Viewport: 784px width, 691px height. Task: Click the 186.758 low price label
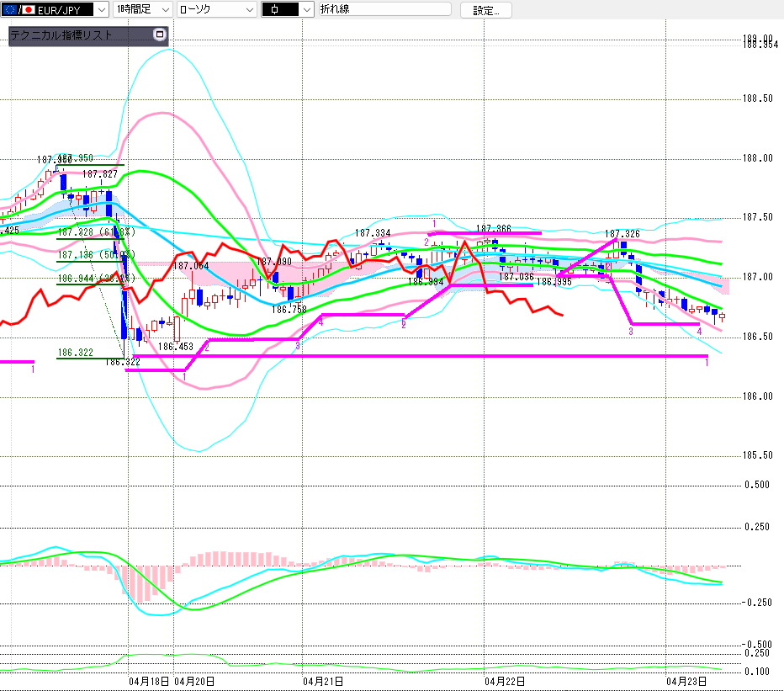(289, 309)
